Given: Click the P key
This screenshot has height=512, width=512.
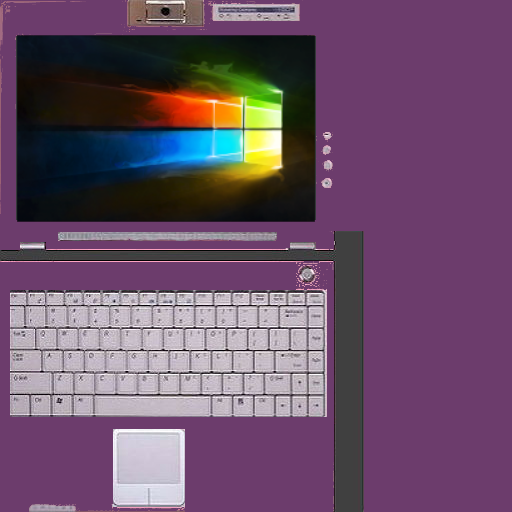Looking at the screenshot, I should click(x=237, y=339).
